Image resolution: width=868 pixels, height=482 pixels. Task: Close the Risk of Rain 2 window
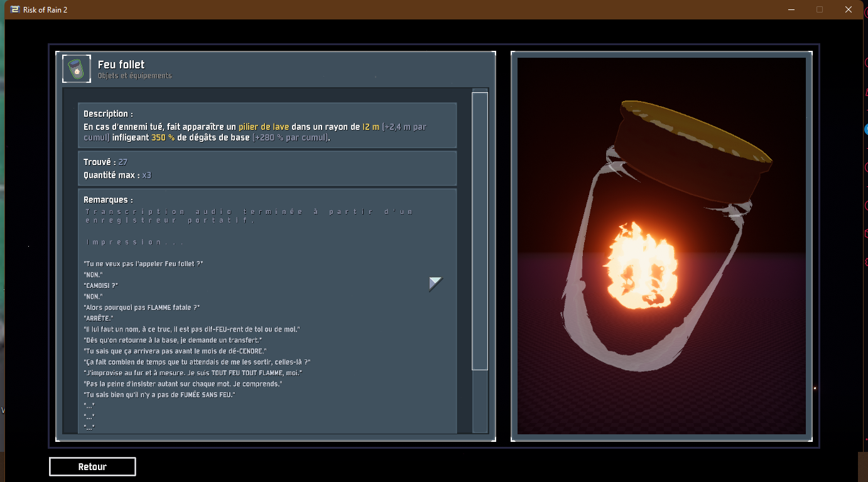[x=849, y=9]
